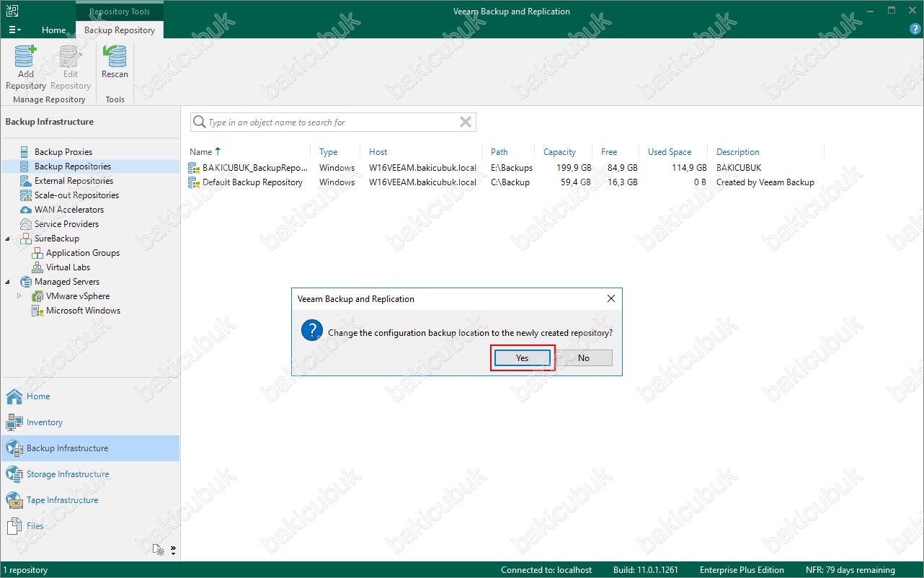Select the Default Backup Repository row
This screenshot has width=924, height=578.
pos(505,182)
